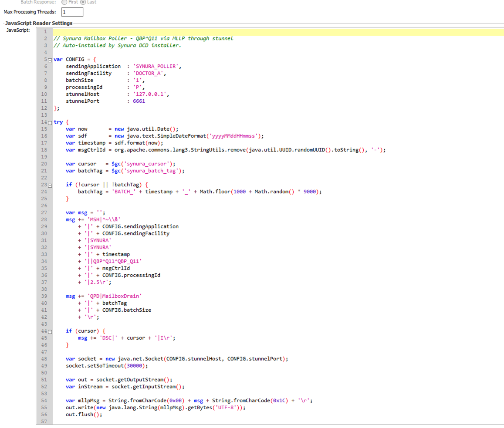Click the out.flush() statement on line 56
The height and width of the screenshot is (428, 504).
pyautogui.click(x=84, y=415)
